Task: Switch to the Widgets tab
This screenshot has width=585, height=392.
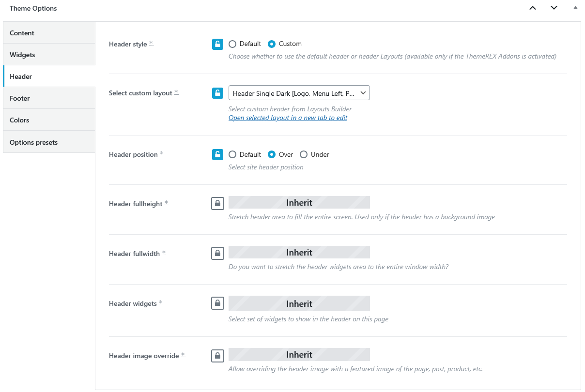Action: tap(49, 55)
